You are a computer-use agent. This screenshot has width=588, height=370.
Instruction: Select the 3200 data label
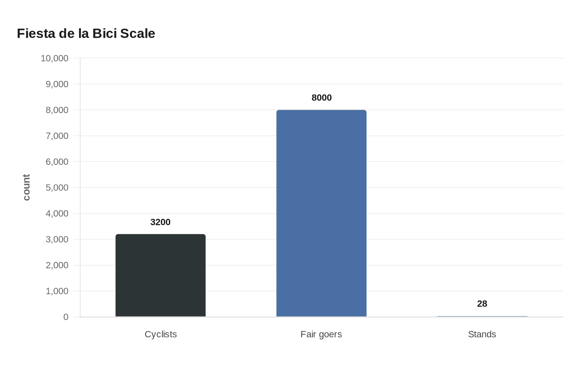(160, 222)
